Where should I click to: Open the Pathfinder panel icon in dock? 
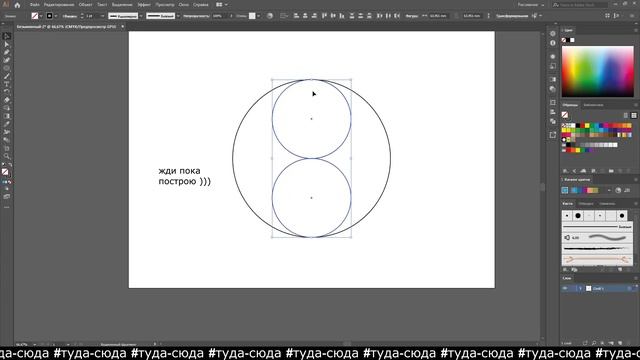tap(553, 121)
